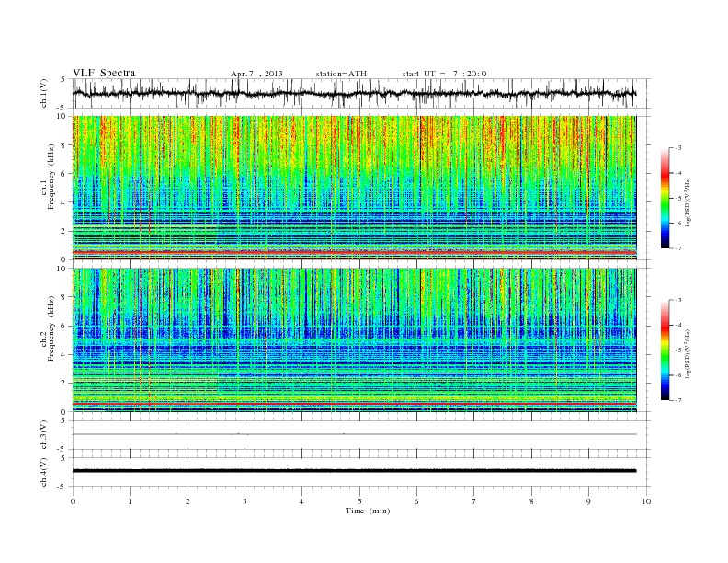Click the "0" kHz tick of ch.1 spectrogram
Viewport: 728px width, 563px height.
pyautogui.click(x=65, y=259)
